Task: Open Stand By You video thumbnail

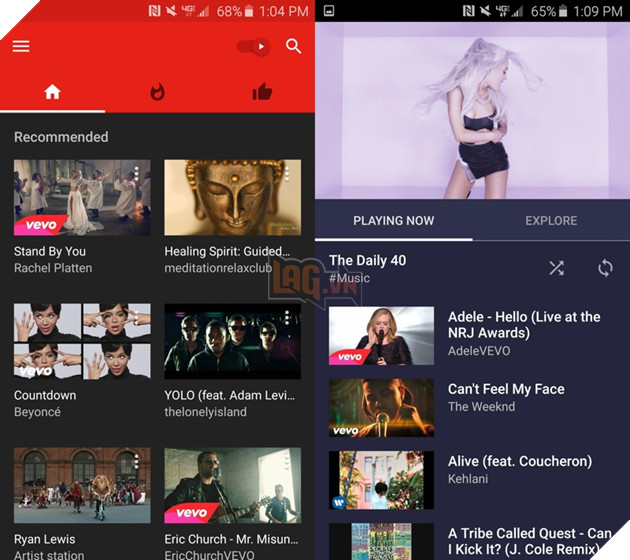Action: 82,197
